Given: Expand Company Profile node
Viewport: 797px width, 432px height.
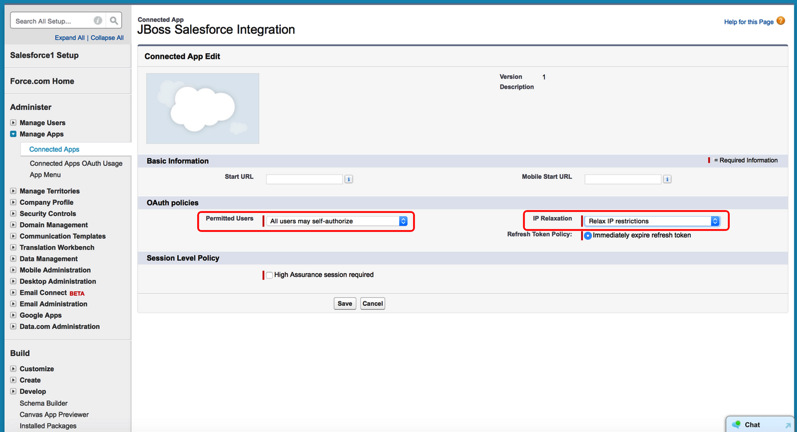Looking at the screenshot, I should 13,202.
